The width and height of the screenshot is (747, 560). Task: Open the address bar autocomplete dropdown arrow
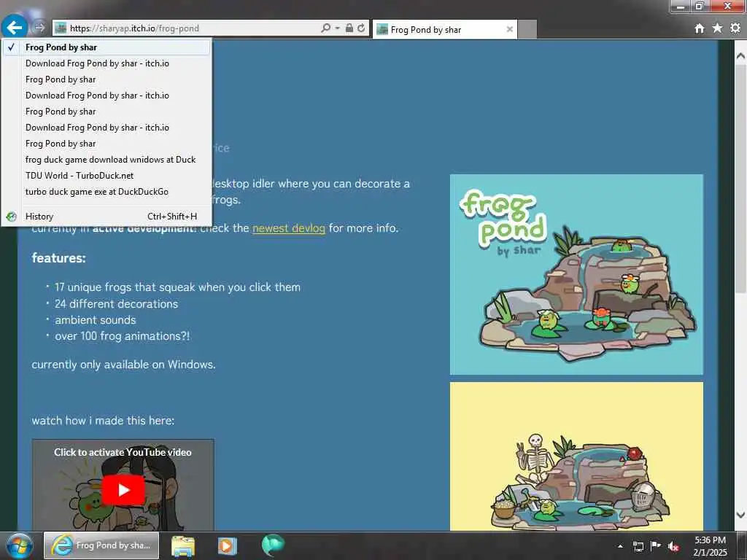click(337, 28)
